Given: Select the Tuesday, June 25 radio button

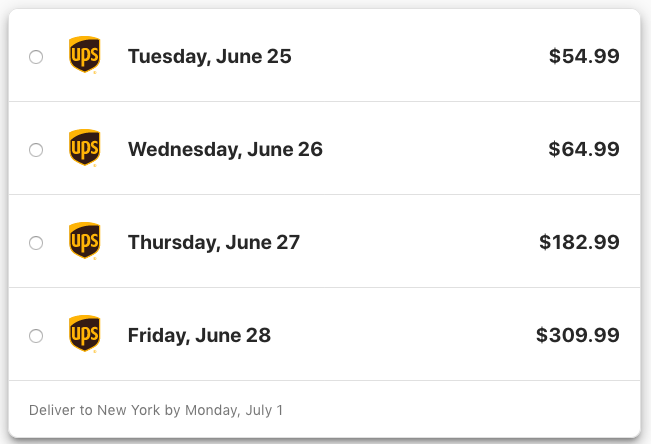Looking at the screenshot, I should 36,57.
